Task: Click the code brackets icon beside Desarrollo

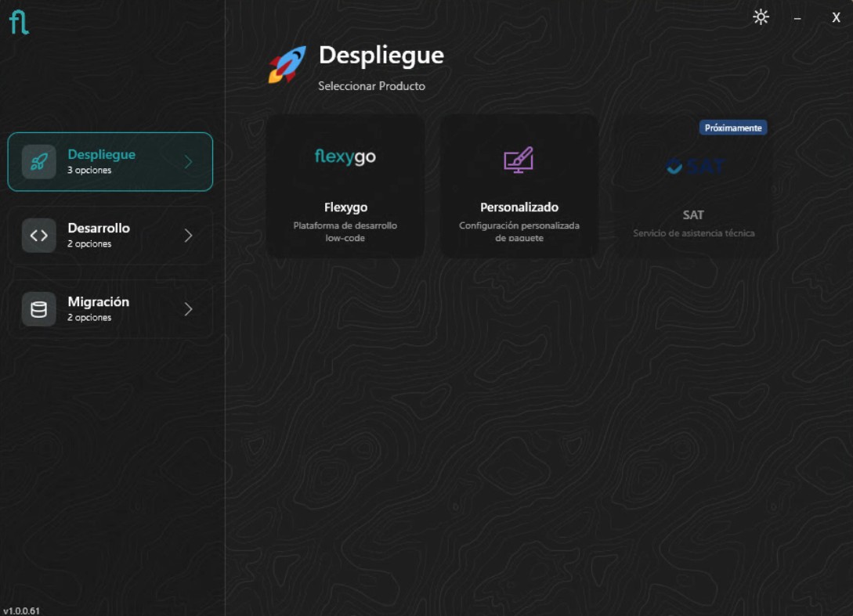Action: point(38,236)
